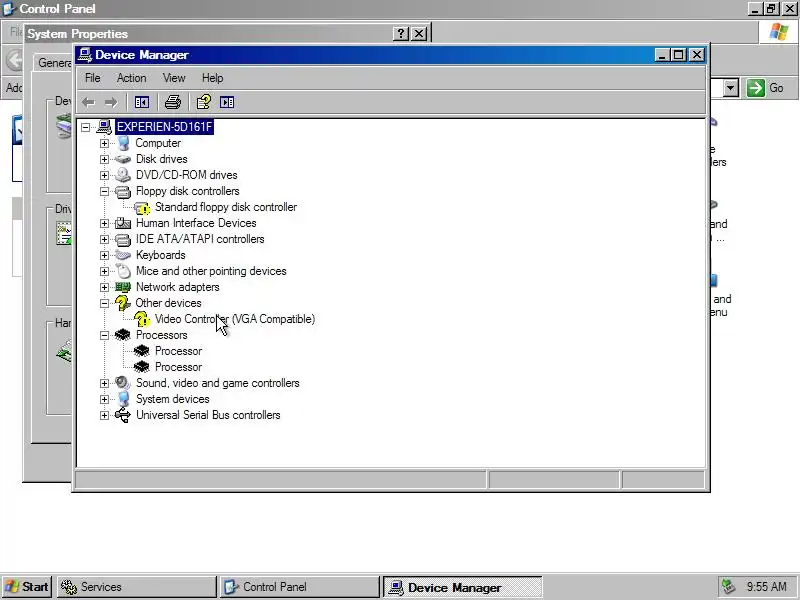Screen dimensions: 800x600
Task: Click the Print toolbar icon
Action: coord(172,103)
